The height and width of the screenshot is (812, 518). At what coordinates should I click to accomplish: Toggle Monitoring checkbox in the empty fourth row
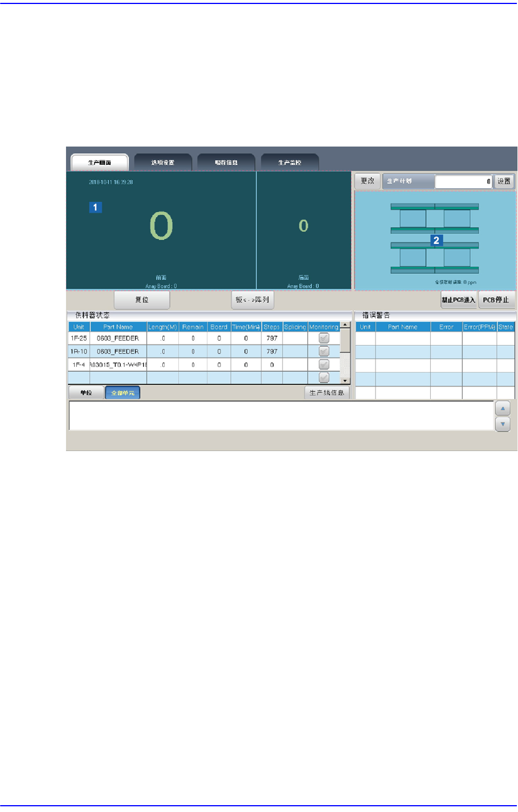324,377
